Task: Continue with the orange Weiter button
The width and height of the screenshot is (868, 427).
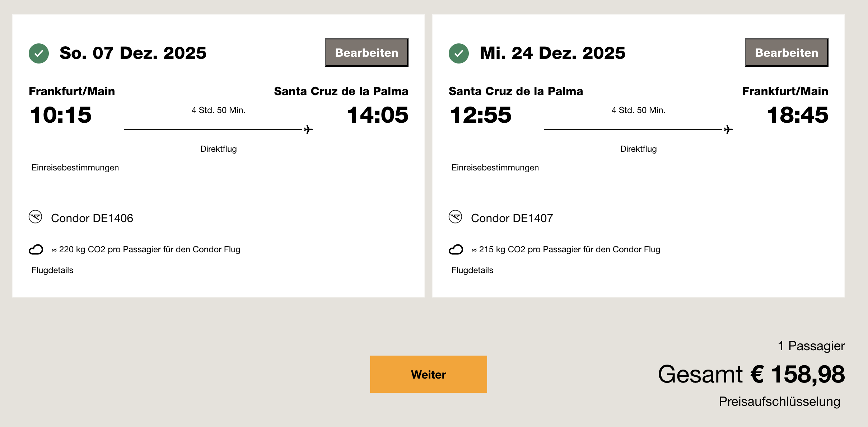Action: pos(428,374)
